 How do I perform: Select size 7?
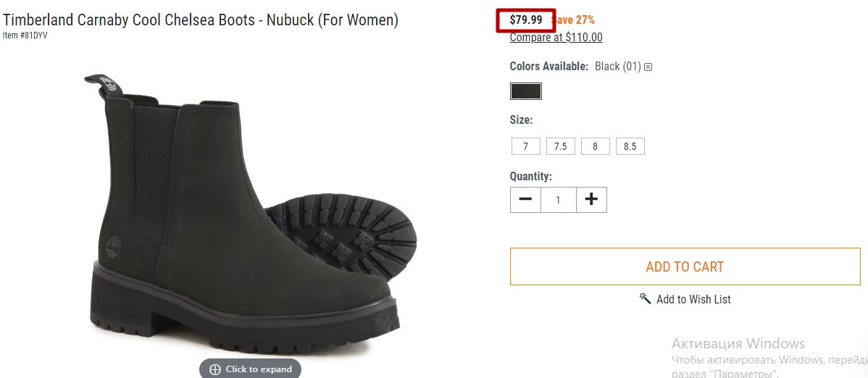[525, 147]
